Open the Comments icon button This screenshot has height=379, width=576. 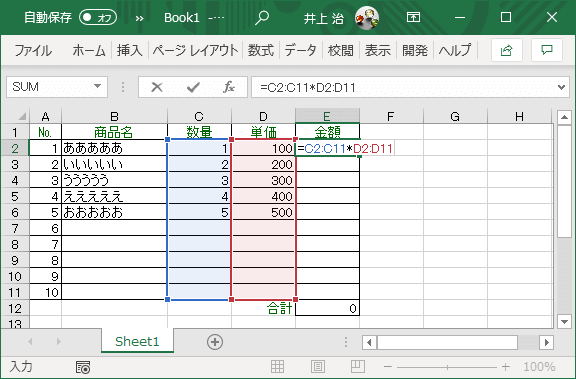547,50
